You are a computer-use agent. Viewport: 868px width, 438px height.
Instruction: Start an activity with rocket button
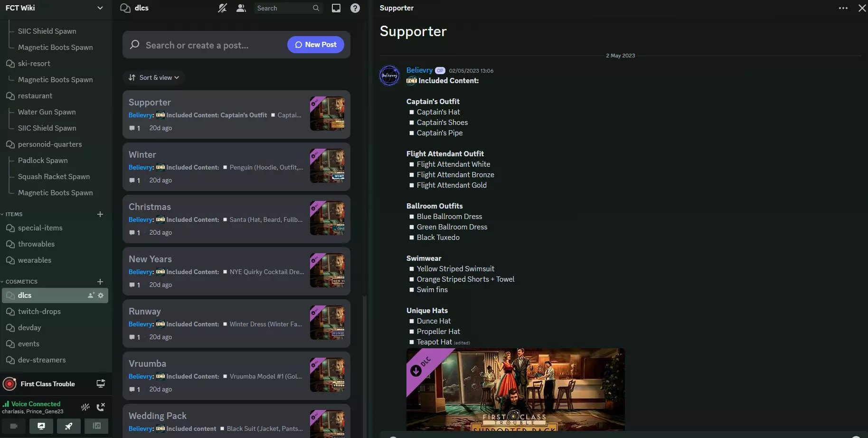click(x=69, y=426)
